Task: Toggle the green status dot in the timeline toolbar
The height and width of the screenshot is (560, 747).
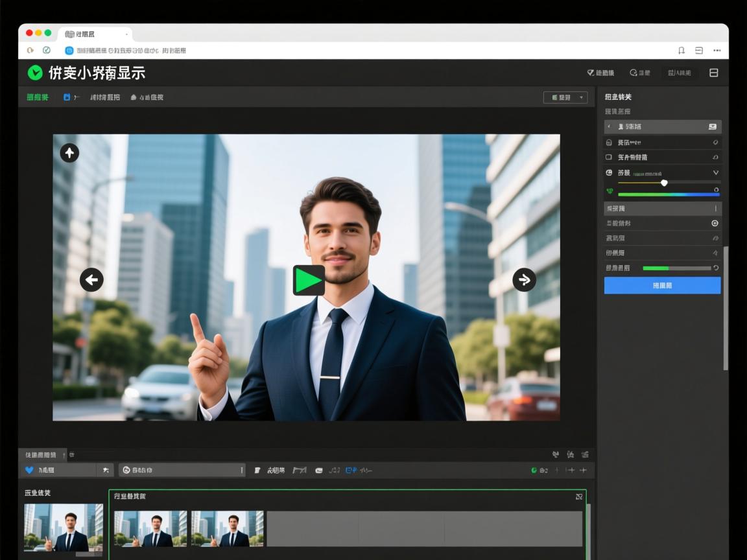Action: 534,470
